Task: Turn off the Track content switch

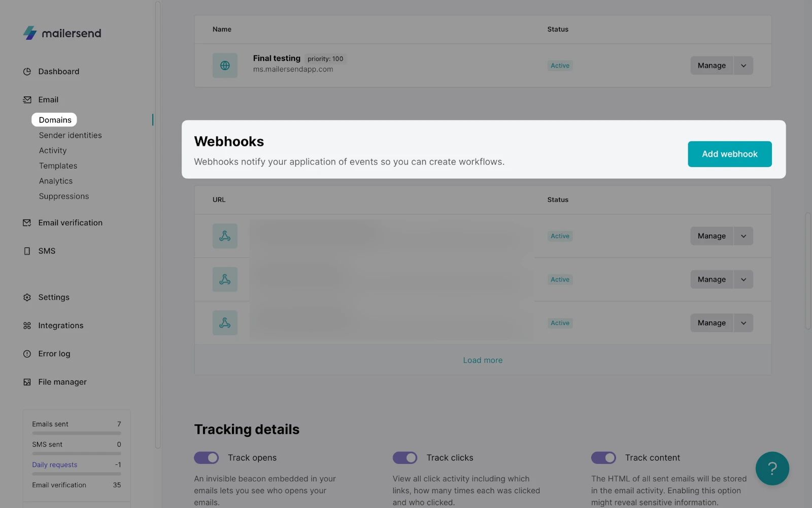Action: [603, 458]
